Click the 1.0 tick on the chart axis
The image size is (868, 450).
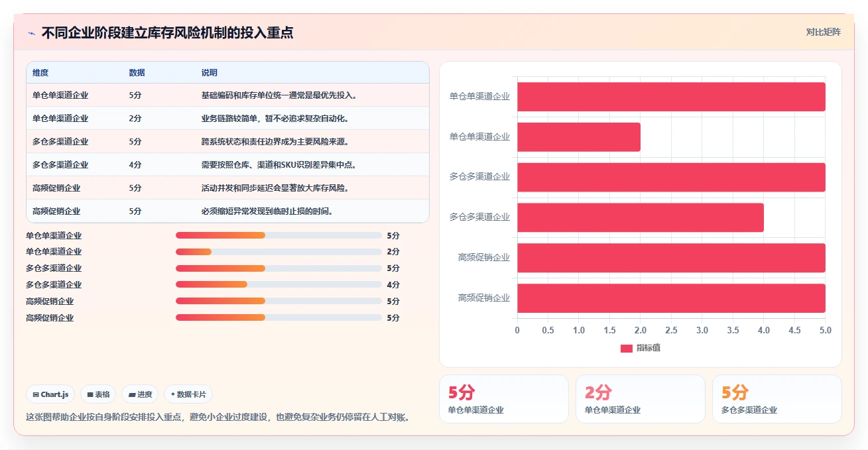pos(579,330)
